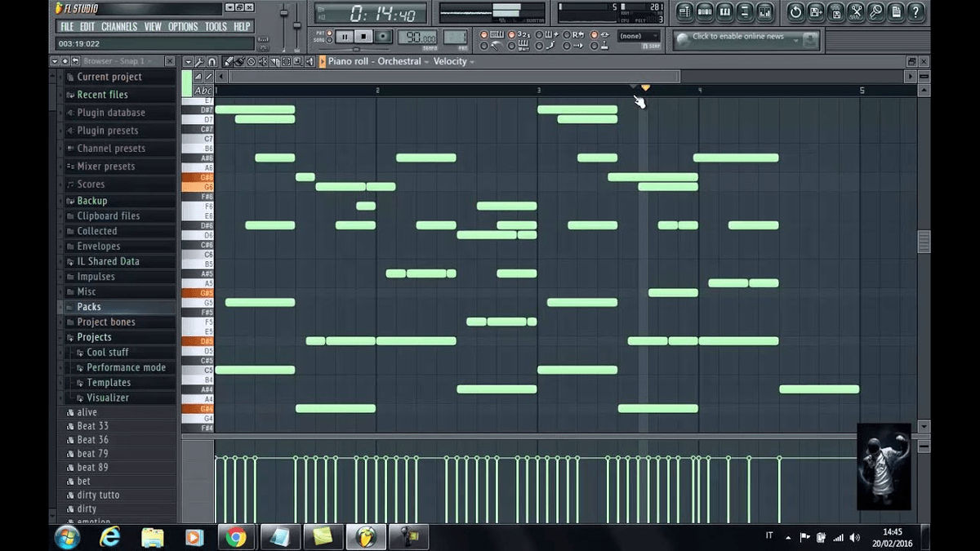Viewport: 980px width, 551px height.
Task: Open the (none) controller dropdown
Action: point(638,35)
